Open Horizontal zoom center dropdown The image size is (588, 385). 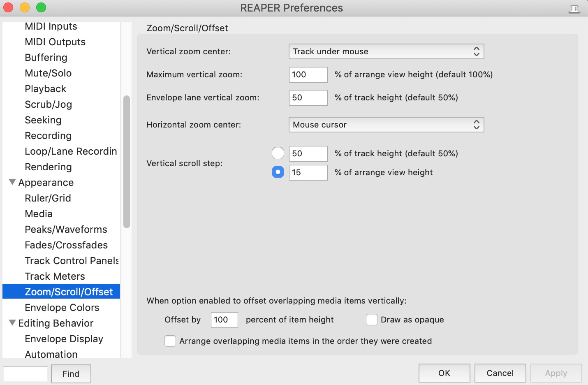(387, 125)
